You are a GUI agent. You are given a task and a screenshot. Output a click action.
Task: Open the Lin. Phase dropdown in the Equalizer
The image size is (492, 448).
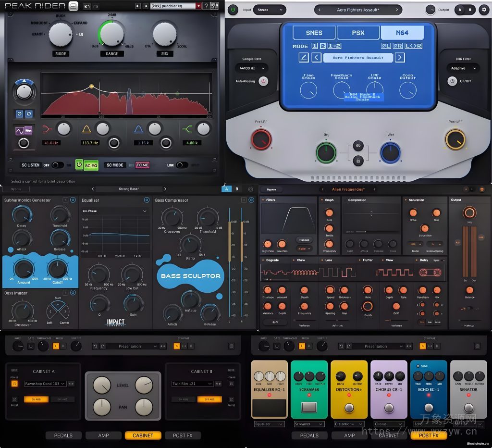tap(115, 210)
